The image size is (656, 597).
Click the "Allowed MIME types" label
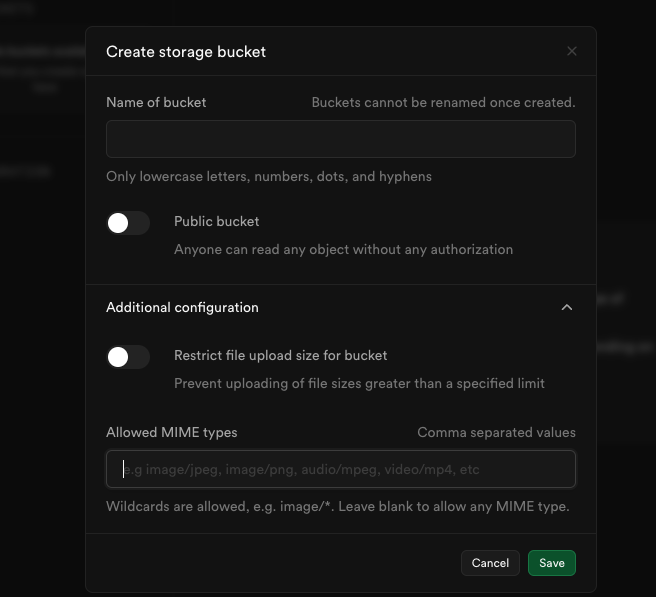pyautogui.click(x=171, y=432)
